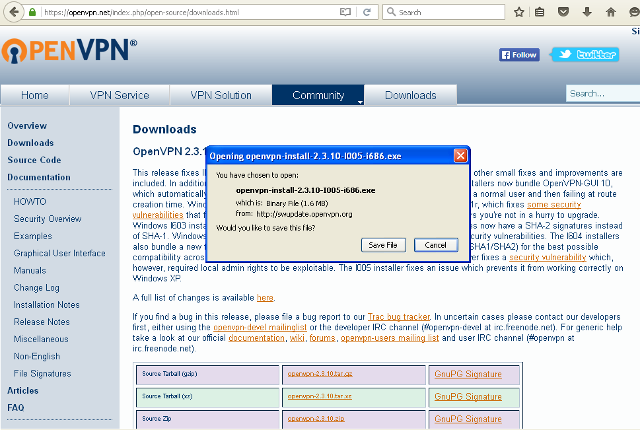Click the 'here' full changes link
The height and width of the screenshot is (430, 640).
point(265,298)
